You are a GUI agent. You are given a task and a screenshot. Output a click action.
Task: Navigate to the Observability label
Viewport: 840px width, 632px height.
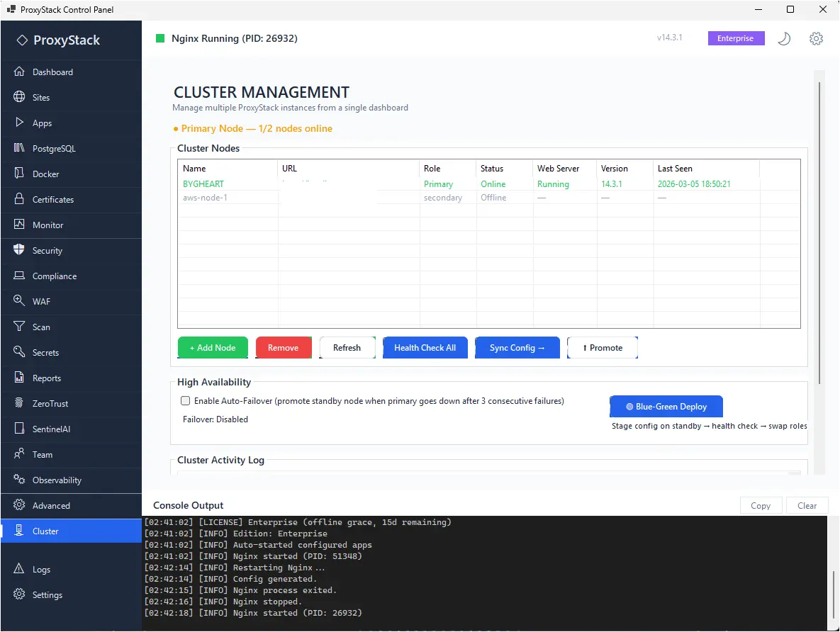(x=57, y=480)
